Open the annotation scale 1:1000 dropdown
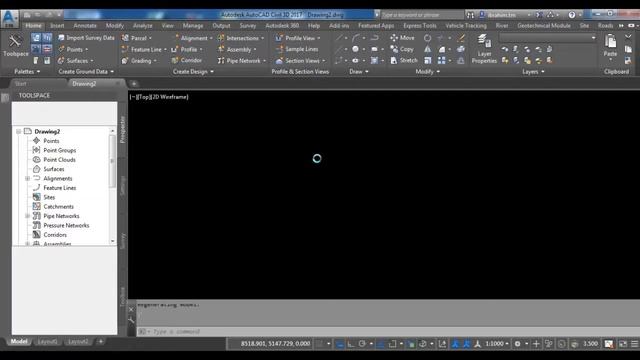The width and height of the screenshot is (640, 360). [496, 344]
